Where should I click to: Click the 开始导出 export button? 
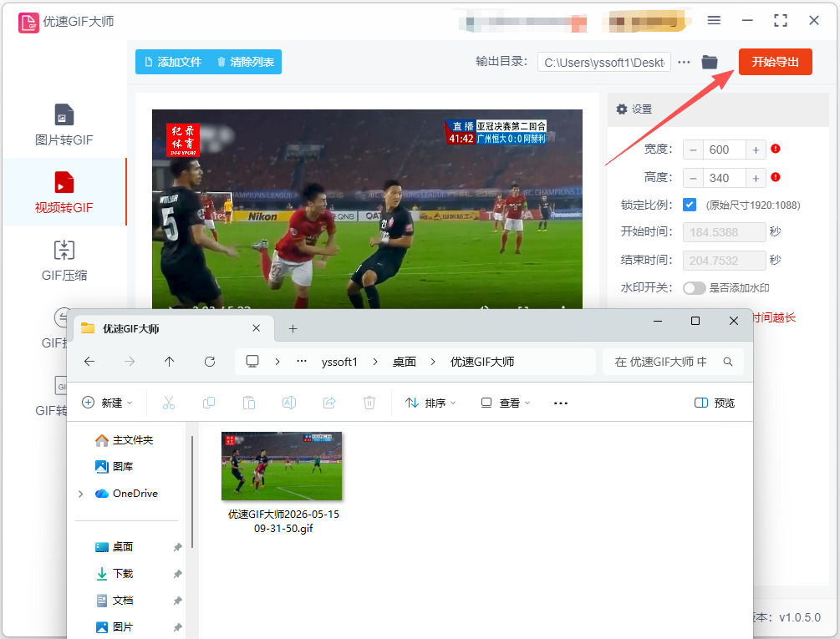click(x=775, y=62)
